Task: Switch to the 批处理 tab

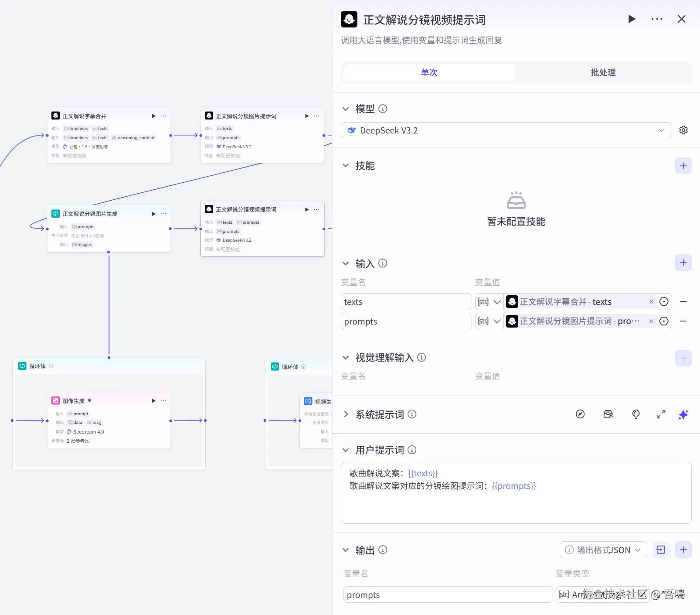Action: (603, 72)
